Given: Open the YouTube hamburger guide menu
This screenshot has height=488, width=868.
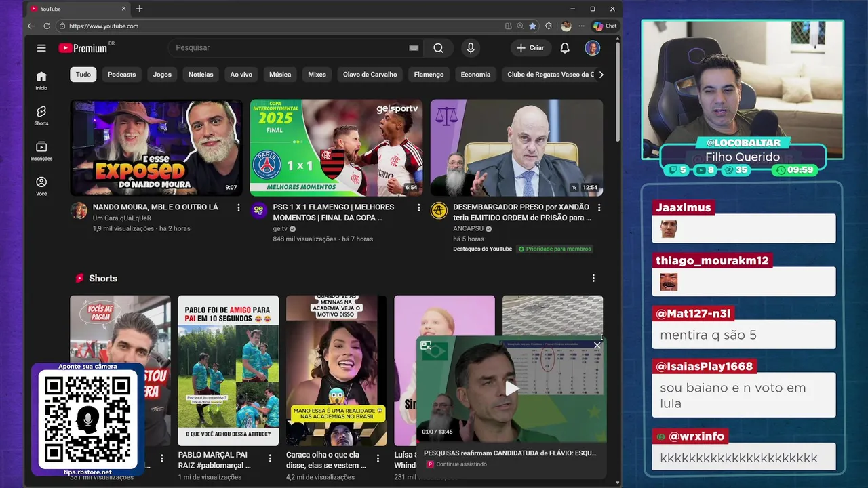Looking at the screenshot, I should (x=41, y=48).
